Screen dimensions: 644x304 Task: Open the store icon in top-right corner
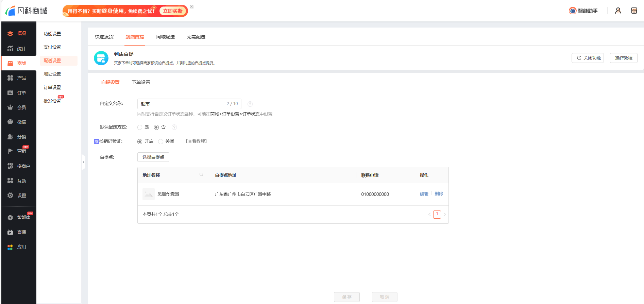634,11
